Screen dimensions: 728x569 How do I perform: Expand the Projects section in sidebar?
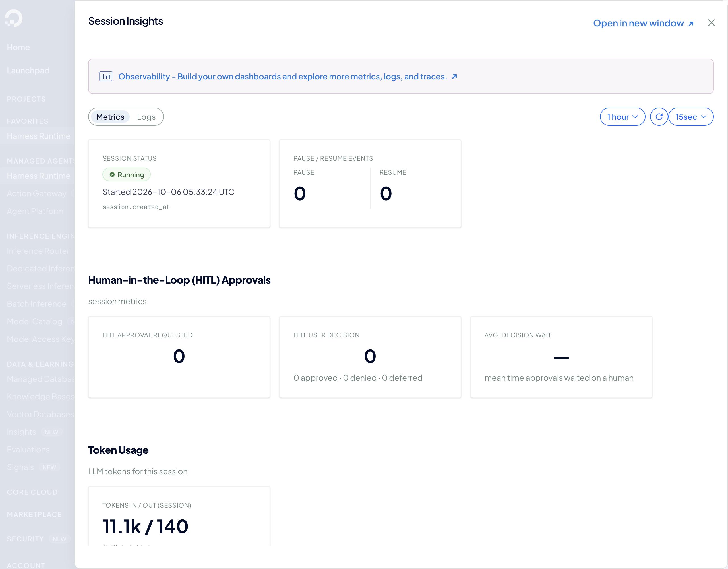[x=26, y=99]
